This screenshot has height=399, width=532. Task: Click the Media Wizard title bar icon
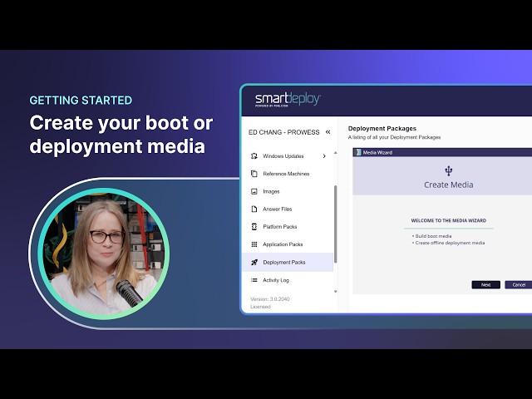tap(357, 152)
